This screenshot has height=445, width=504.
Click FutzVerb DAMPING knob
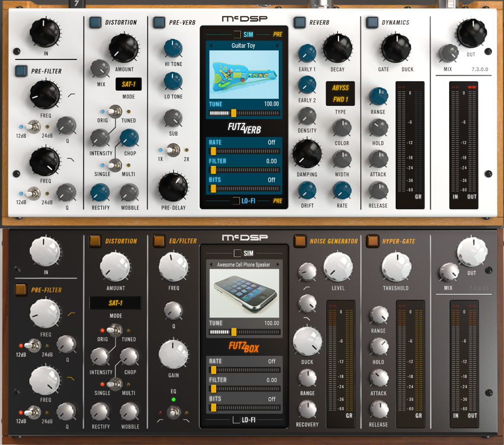pos(307,154)
